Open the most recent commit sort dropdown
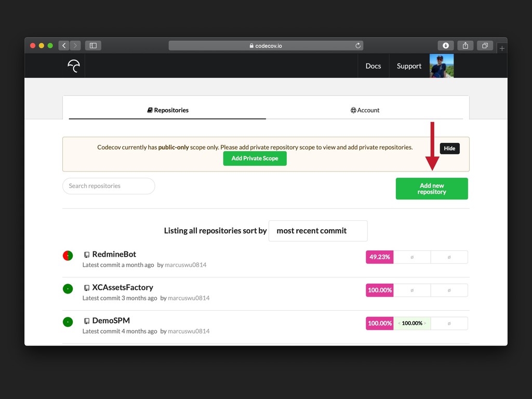532x399 pixels. pyautogui.click(x=318, y=231)
